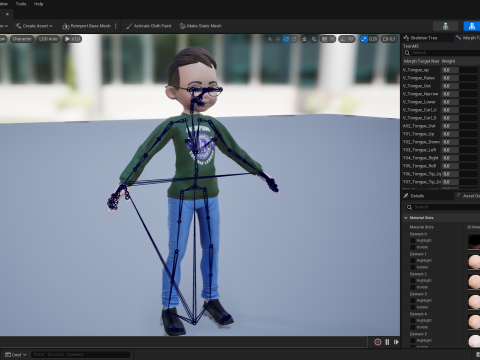The width and height of the screenshot is (480, 360).
Task: Choose the Rotate tool in viewport
Action: (x=286, y=39)
